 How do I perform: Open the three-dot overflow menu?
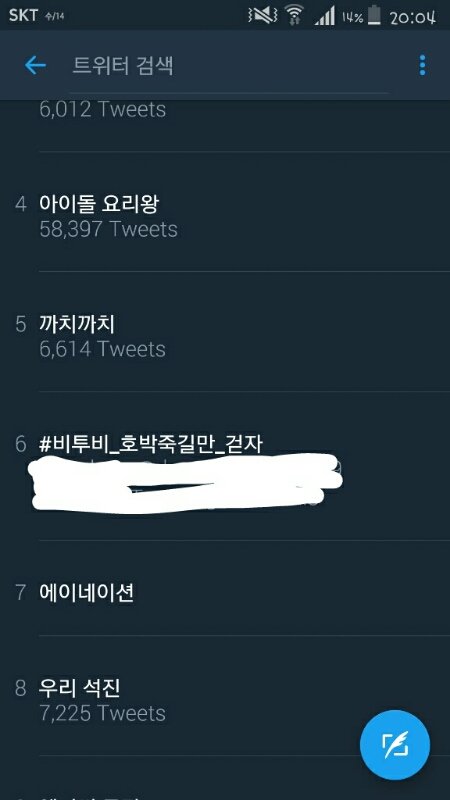tap(422, 65)
